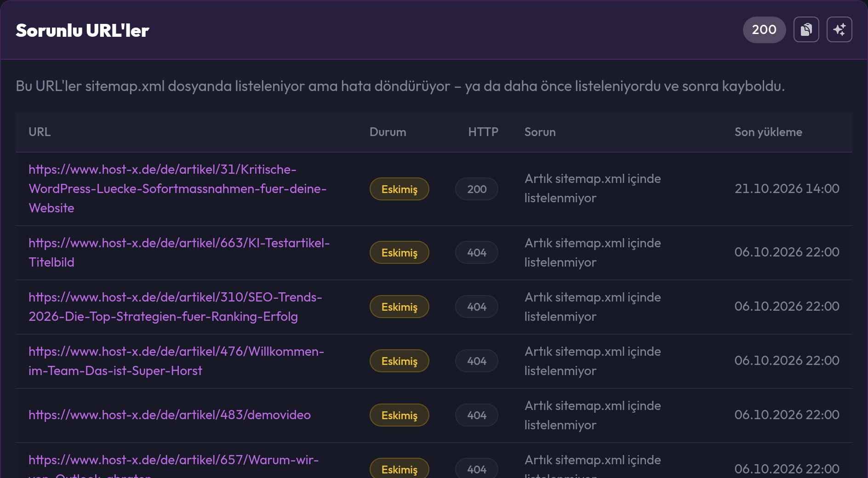
Task: Click the 404 code in Warum-wir row
Action: [477, 469]
